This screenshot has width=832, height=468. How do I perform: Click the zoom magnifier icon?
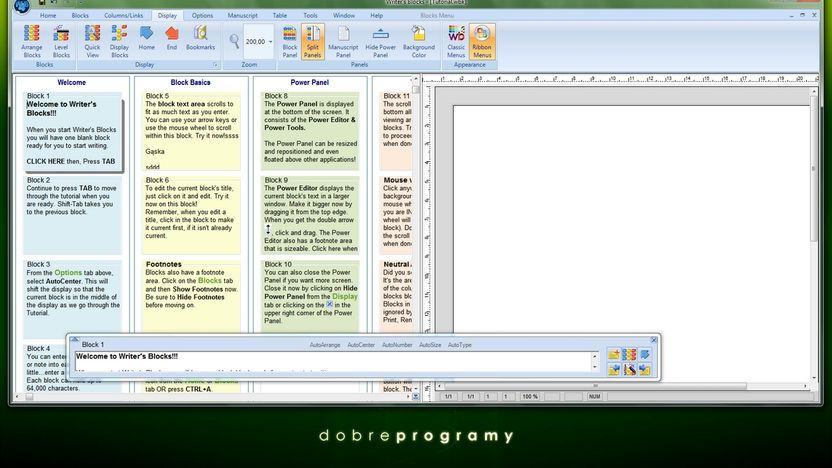pyautogui.click(x=234, y=41)
